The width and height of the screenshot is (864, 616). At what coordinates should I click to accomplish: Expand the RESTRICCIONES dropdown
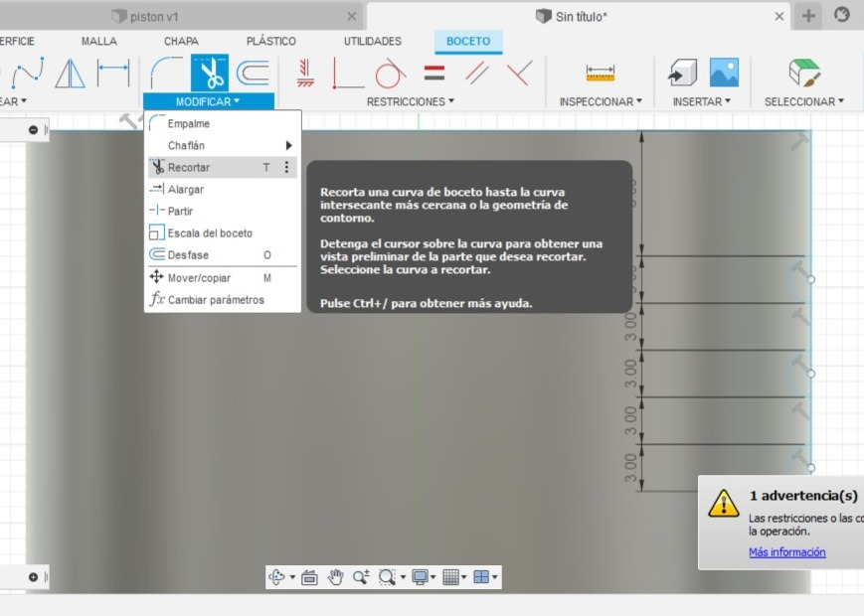411,102
